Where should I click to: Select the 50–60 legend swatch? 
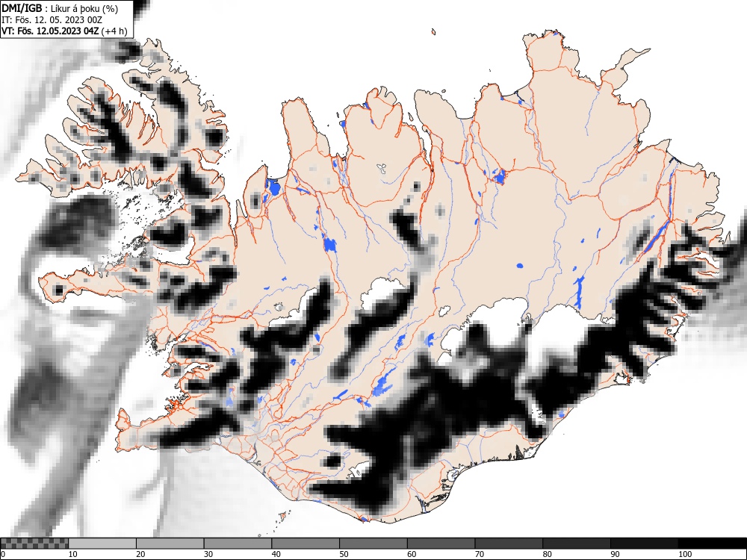click(373, 544)
